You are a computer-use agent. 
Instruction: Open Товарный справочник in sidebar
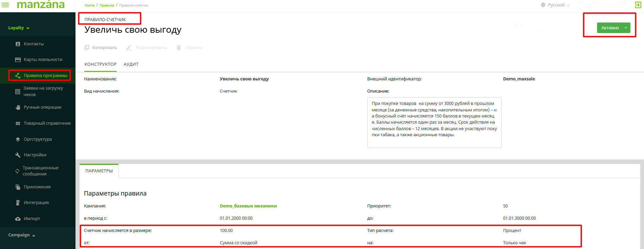click(x=47, y=123)
